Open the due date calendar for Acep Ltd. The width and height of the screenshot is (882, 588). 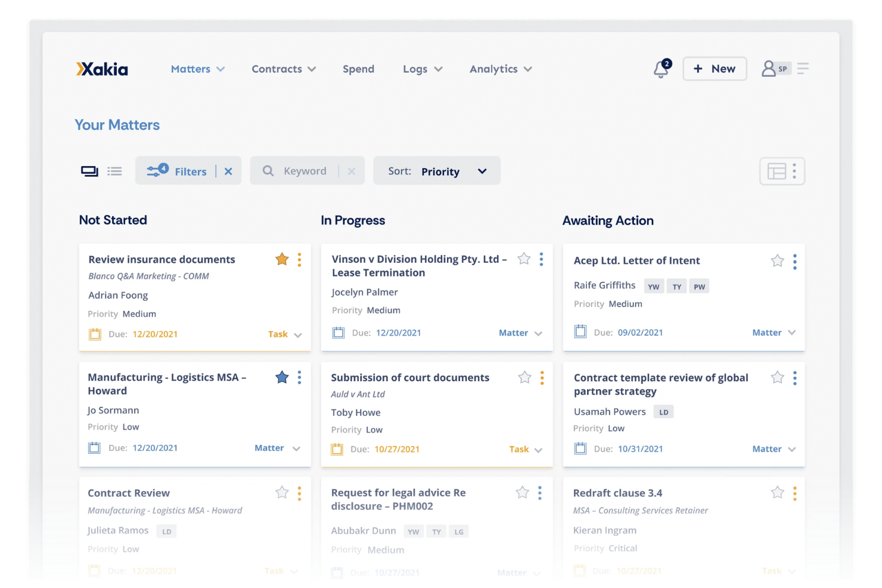pyautogui.click(x=580, y=332)
